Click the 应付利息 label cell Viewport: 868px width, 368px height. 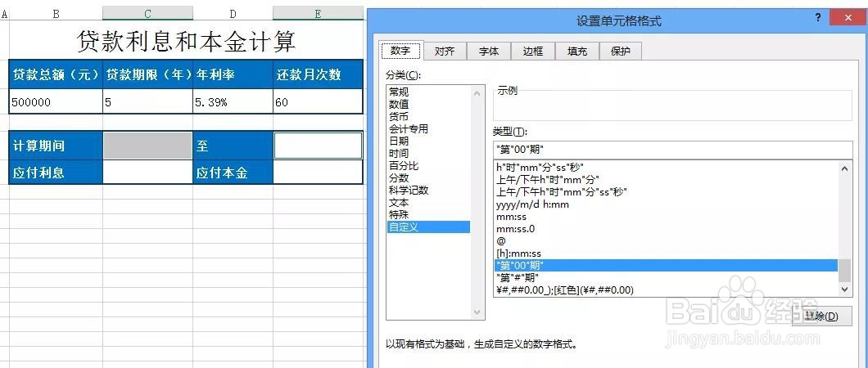[56, 173]
